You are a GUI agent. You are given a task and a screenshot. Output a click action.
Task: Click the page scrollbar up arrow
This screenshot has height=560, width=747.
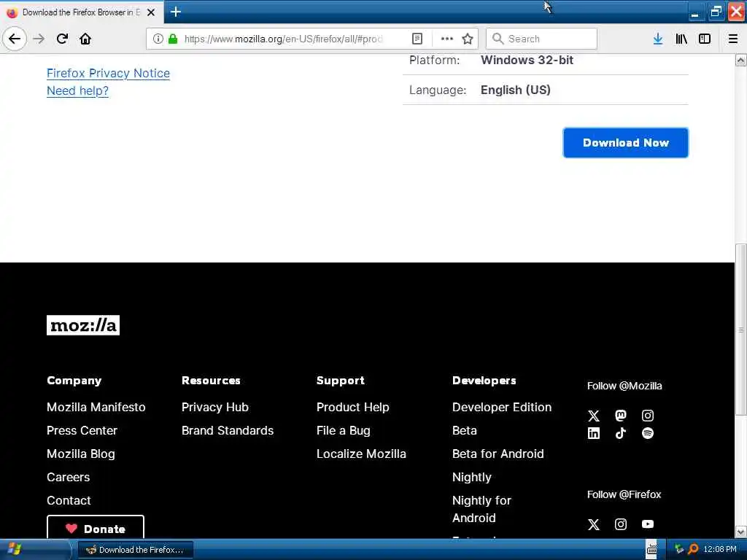tap(741, 60)
